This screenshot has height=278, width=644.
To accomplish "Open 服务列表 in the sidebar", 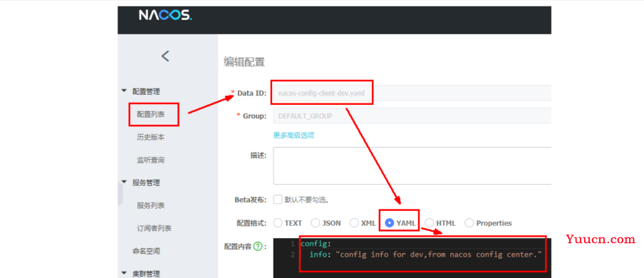I will 151,205.
